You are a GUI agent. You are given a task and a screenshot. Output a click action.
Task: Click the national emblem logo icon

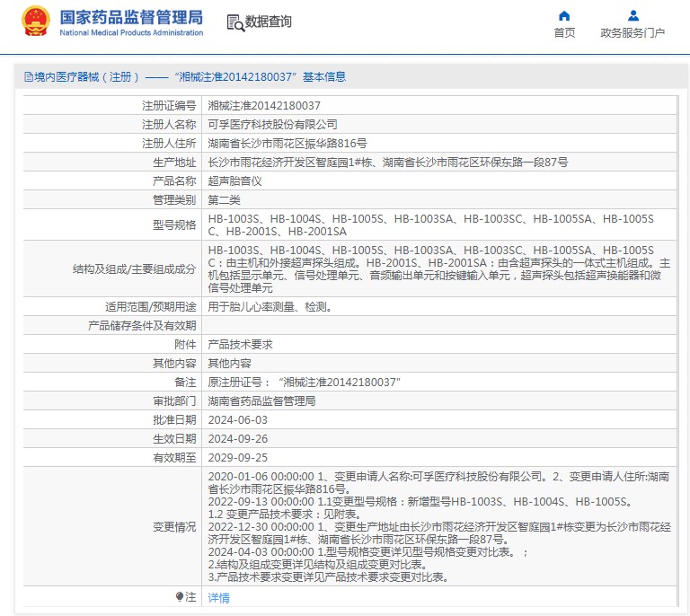coord(36,22)
